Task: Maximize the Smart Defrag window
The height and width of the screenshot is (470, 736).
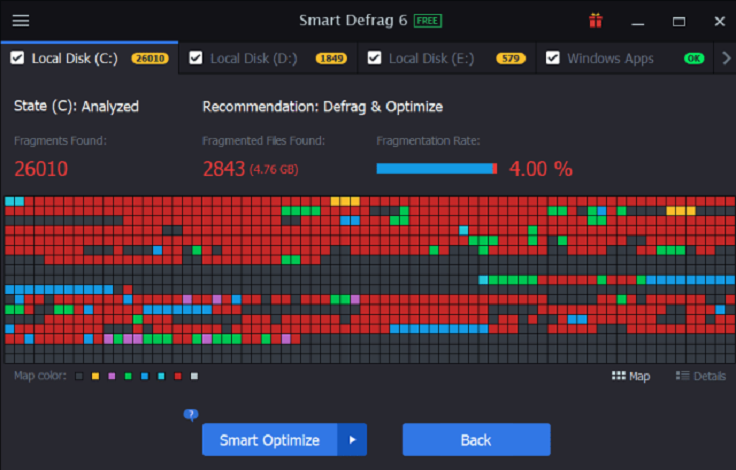Action: 679,22
